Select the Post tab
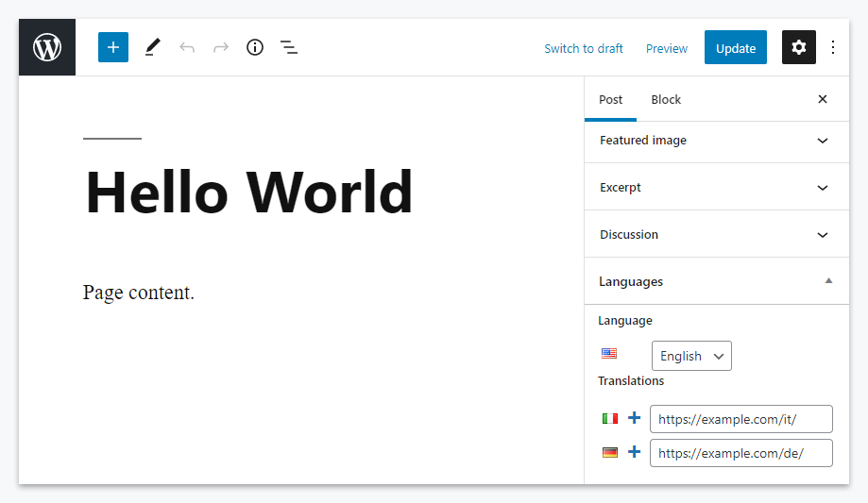Screen dimensions: 868x503 (611, 100)
